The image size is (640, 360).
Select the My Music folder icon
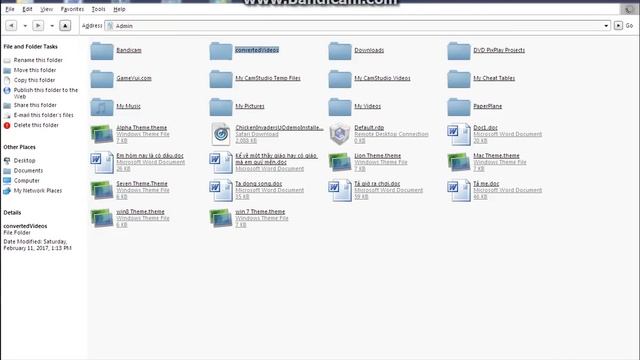(x=102, y=107)
